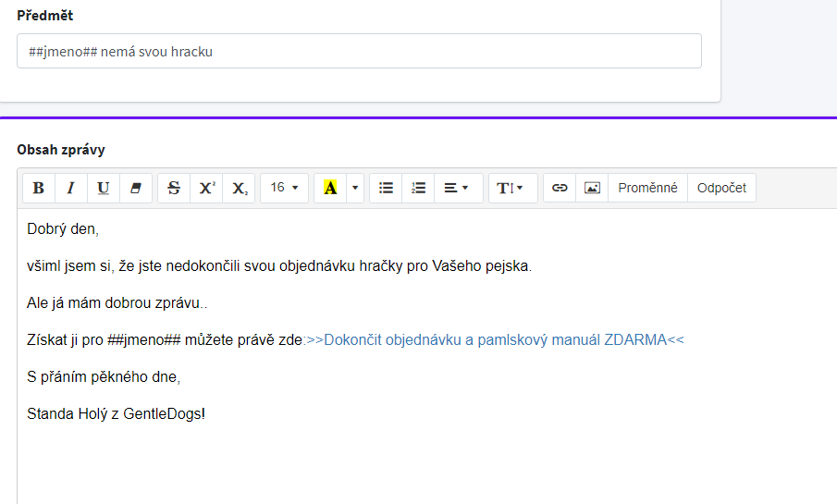
Task: Click the eraser clear-formatting icon
Action: coord(136,188)
